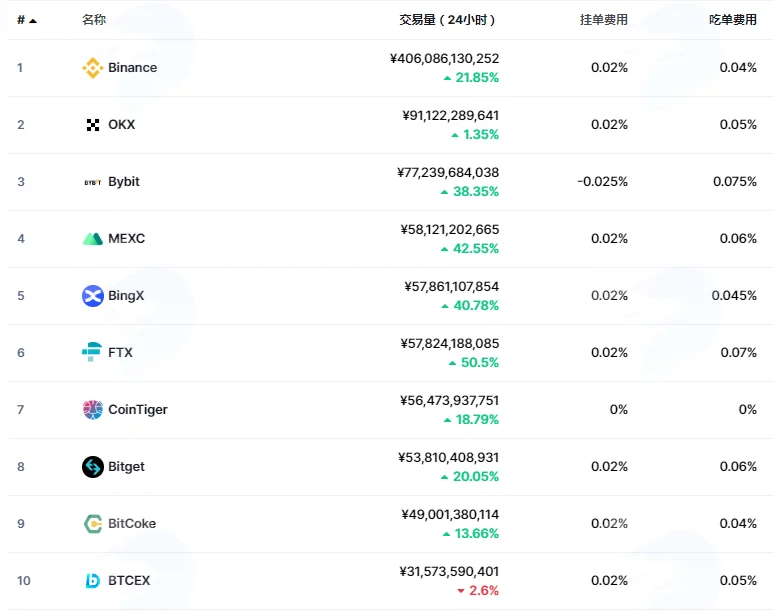Click Bitget 20.05% change value

[x=476, y=477]
